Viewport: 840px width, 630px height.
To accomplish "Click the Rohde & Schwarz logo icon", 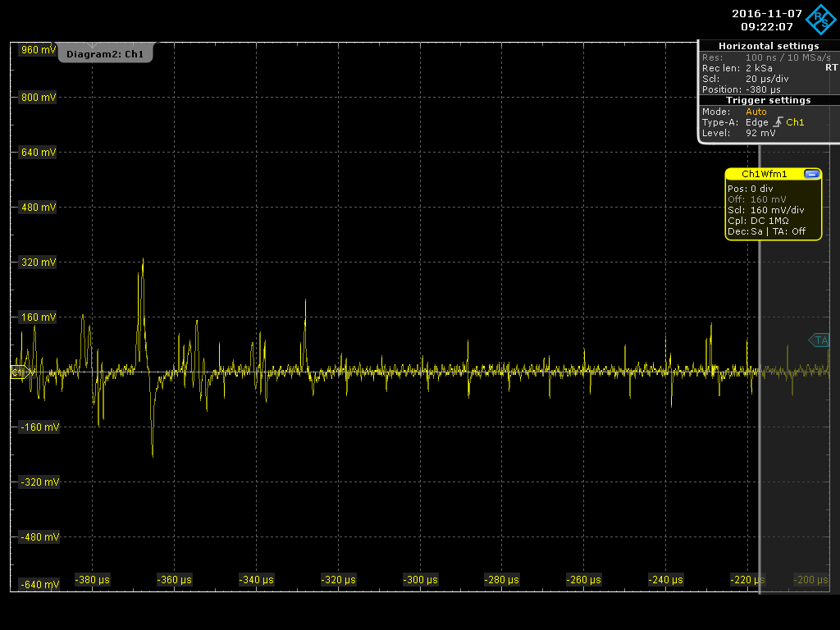I will point(820,20).
